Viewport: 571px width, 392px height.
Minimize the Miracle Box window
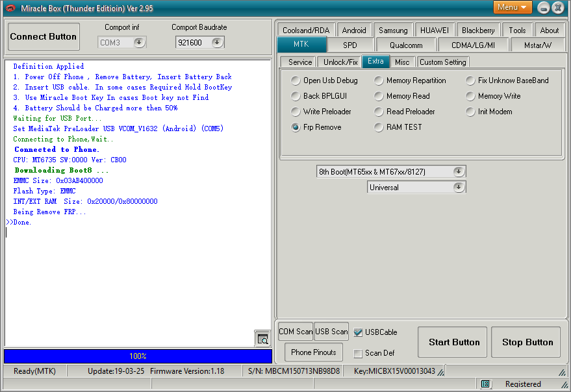click(543, 8)
